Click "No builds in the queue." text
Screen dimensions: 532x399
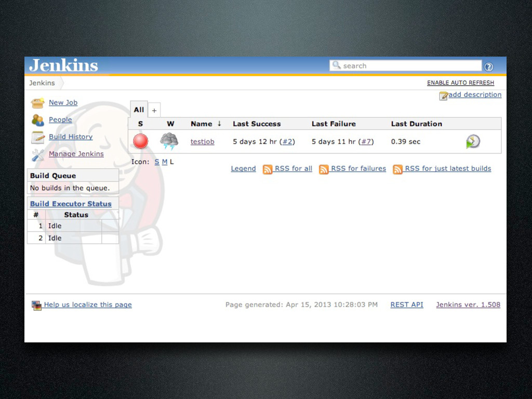tap(70, 188)
